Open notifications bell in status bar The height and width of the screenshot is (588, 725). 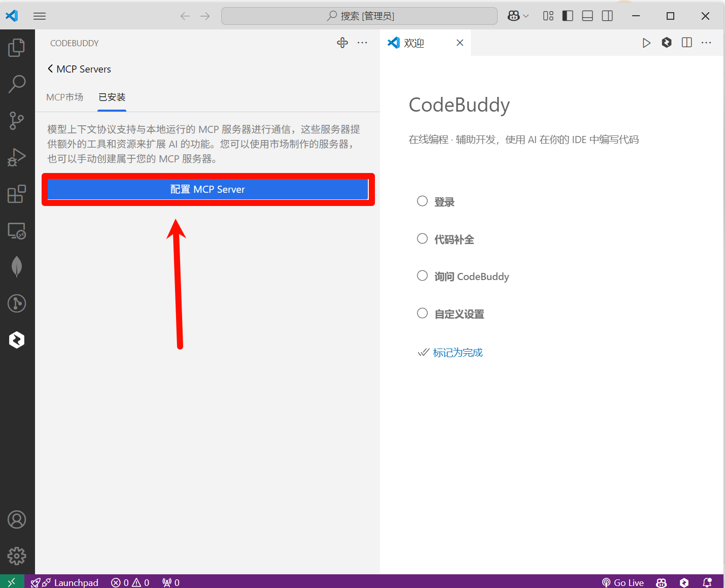click(x=707, y=582)
